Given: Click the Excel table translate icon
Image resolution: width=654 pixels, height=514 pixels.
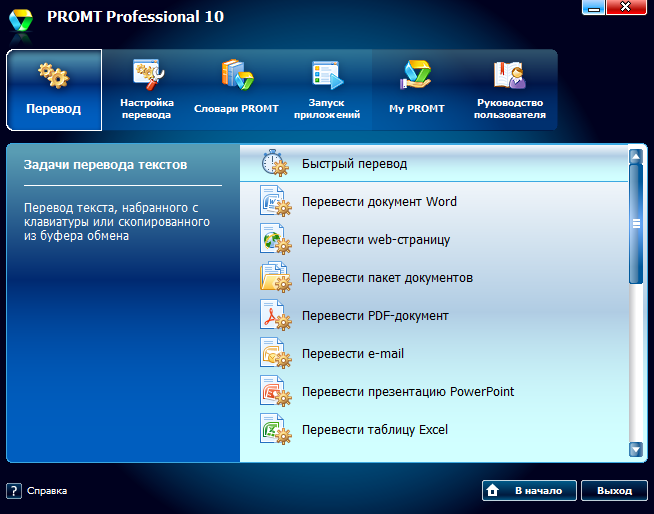Looking at the screenshot, I should pyautogui.click(x=275, y=429).
